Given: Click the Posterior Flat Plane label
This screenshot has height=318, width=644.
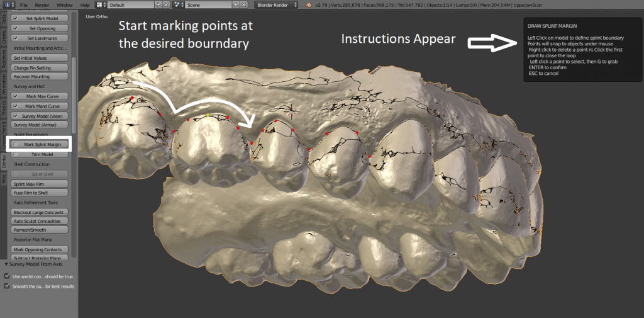Looking at the screenshot, I should coord(33,239).
